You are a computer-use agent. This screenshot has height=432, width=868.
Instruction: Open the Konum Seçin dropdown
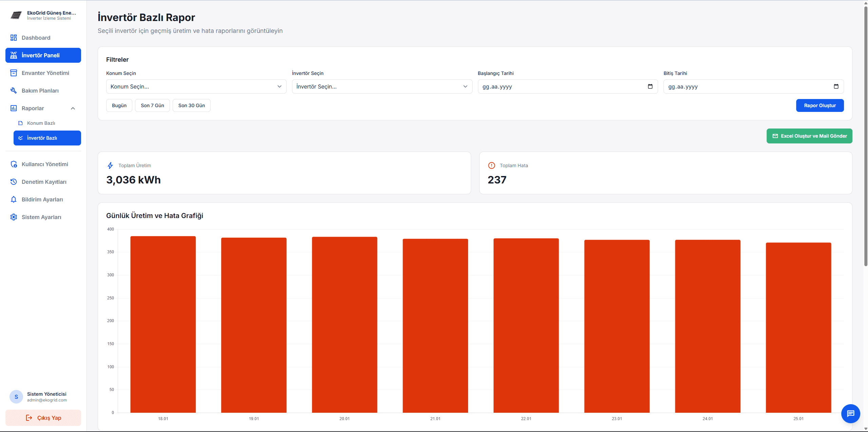(196, 86)
